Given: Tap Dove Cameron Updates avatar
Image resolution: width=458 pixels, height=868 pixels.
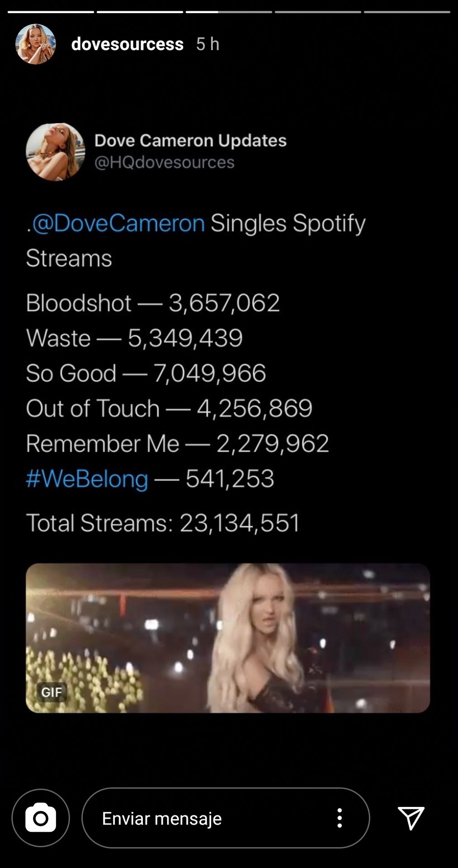Looking at the screenshot, I should [x=55, y=152].
